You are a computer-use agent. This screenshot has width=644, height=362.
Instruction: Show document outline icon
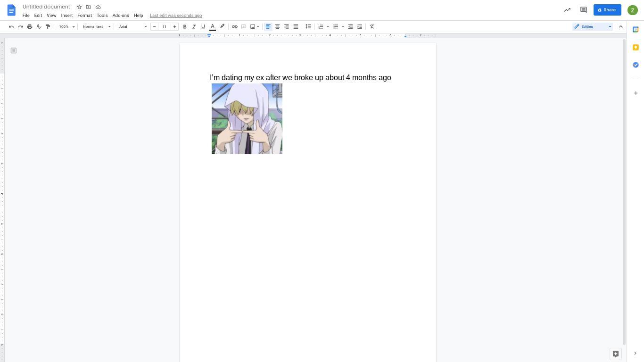(14, 50)
